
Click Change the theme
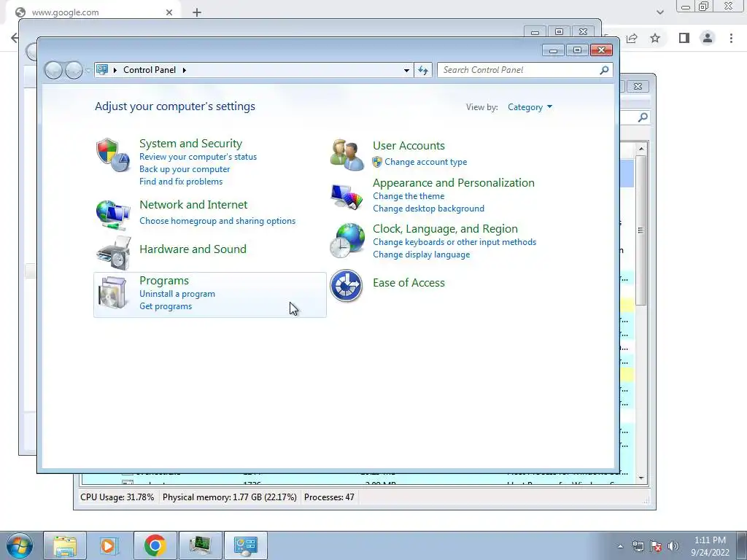click(409, 196)
